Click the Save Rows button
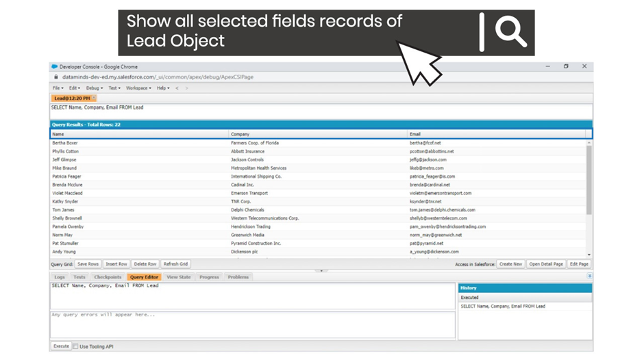This screenshot has height=362, width=644. pos(88,264)
